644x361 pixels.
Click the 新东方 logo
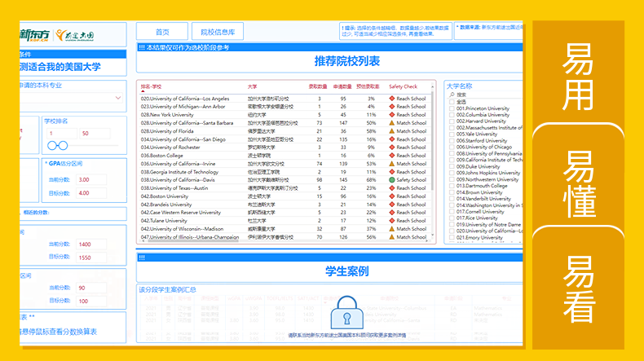tap(34, 35)
